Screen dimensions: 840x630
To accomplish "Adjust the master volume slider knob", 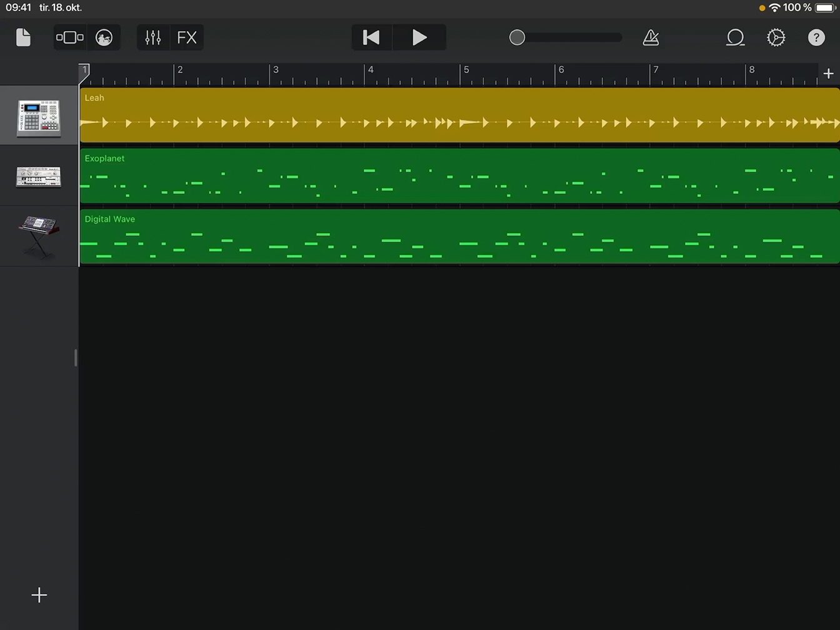I will tap(517, 37).
